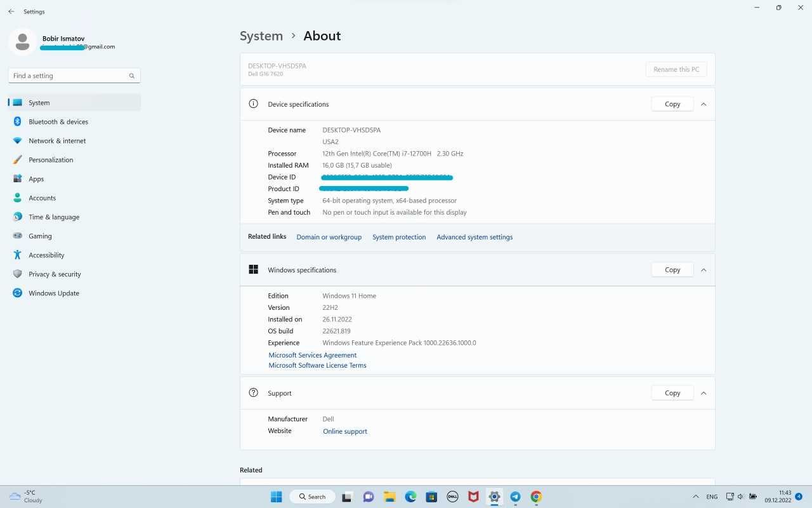Open the taskbar Search box
Image resolution: width=812 pixels, height=508 pixels.
(311, 497)
